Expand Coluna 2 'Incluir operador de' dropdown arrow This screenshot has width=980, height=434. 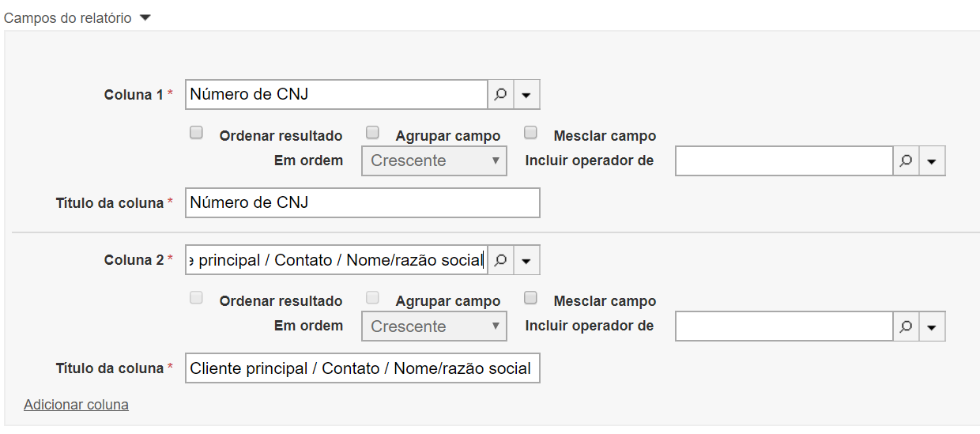pyautogui.click(x=932, y=326)
